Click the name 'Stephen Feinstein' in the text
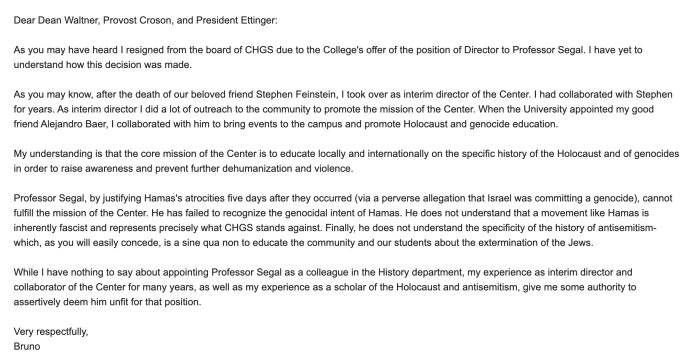 (x=297, y=95)
